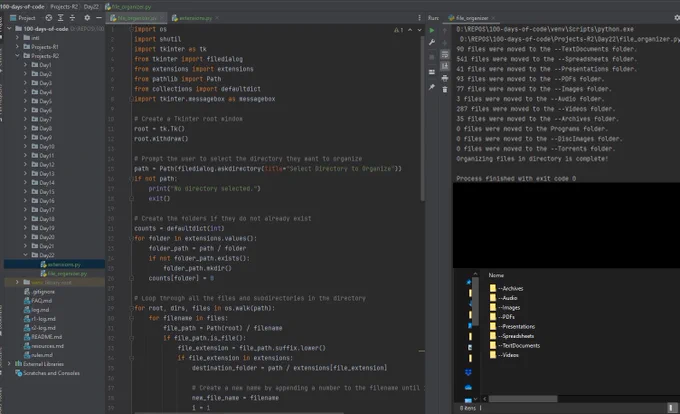The height and width of the screenshot is (414, 680).
Task: Click Restore Layout icon in Run toolbar
Action: point(432,72)
